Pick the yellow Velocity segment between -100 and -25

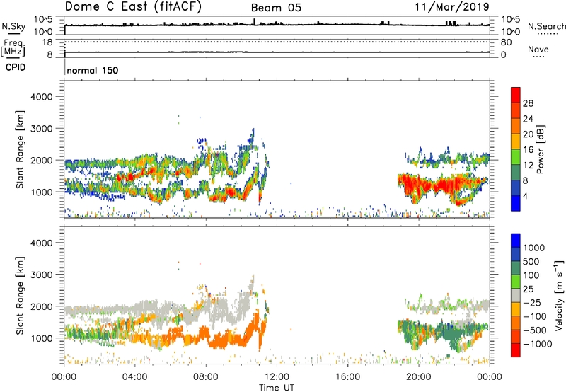coord(516,309)
